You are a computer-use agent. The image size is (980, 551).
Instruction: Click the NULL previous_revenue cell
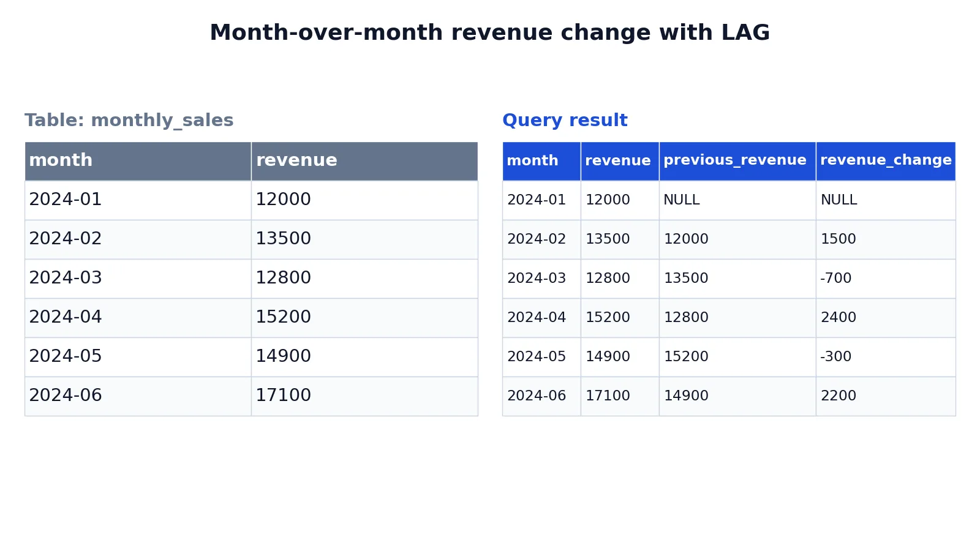click(737, 200)
